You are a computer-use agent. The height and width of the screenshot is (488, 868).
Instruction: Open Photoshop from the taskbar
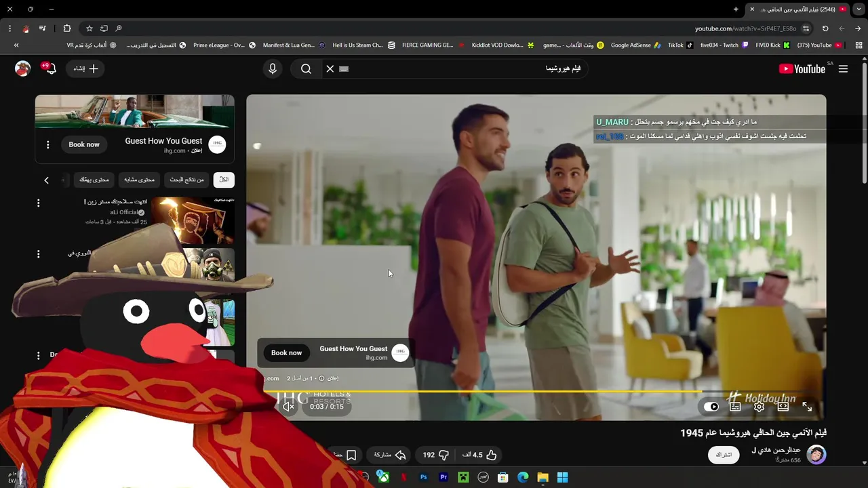point(424,477)
